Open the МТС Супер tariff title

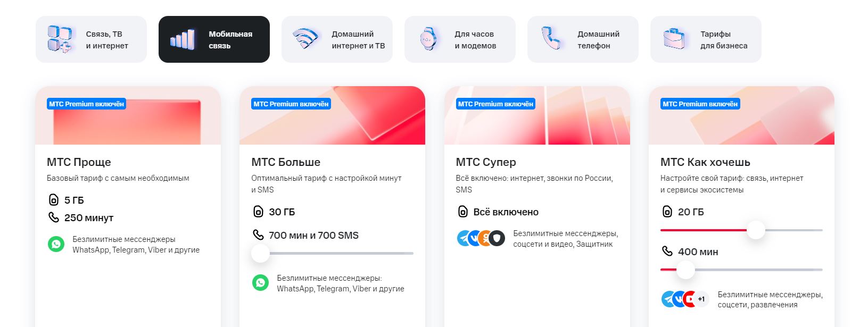(486, 162)
